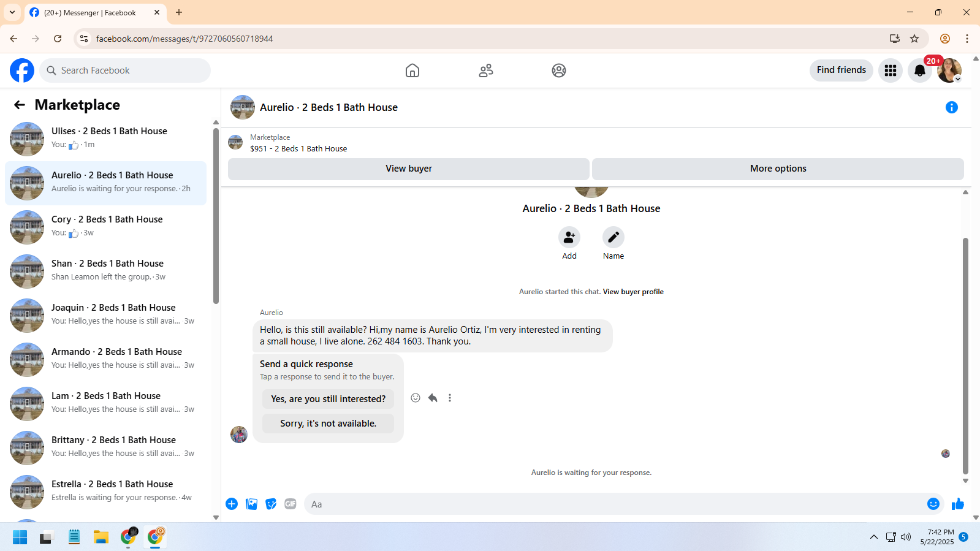Open the emoji picker in message box
The height and width of the screenshot is (551, 980).
click(x=933, y=504)
